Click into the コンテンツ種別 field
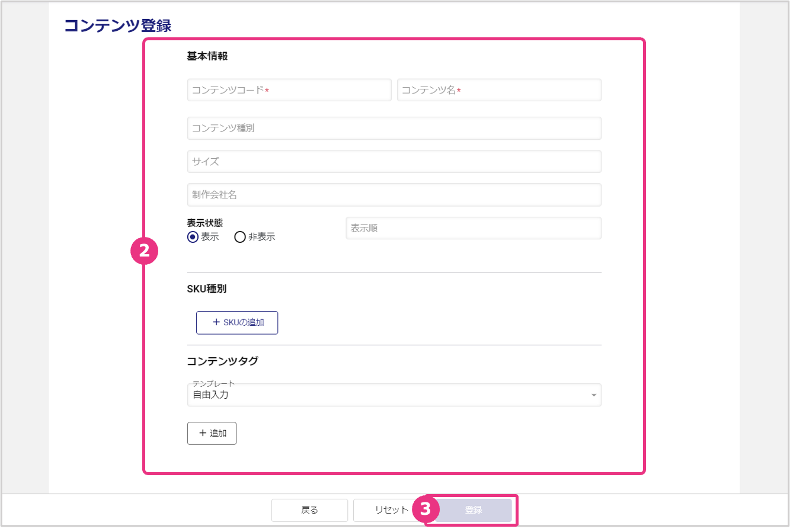This screenshot has width=790, height=532. (x=394, y=128)
